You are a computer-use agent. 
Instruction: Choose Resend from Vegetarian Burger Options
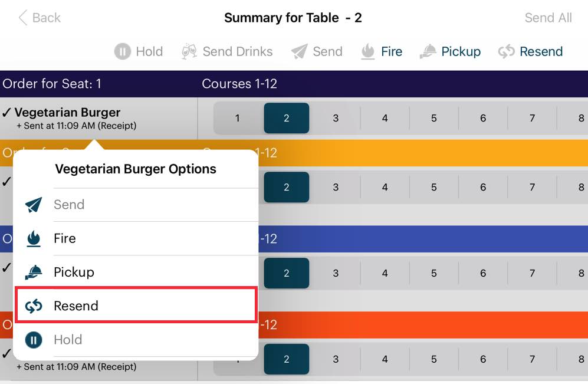coord(77,306)
